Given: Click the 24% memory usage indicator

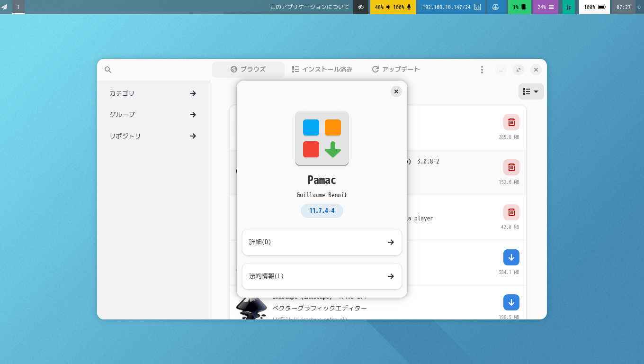Looking at the screenshot, I should coord(546,7).
